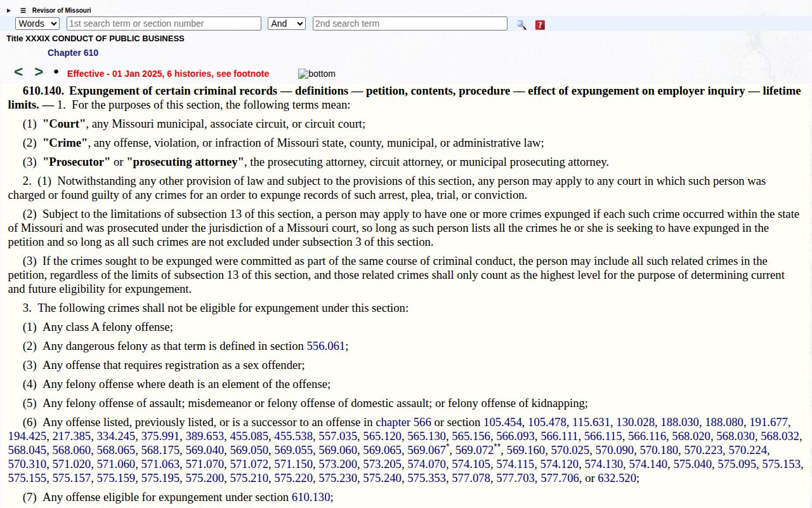Image resolution: width=812 pixels, height=508 pixels.
Task: Jump to bottom image link
Action: tap(317, 74)
